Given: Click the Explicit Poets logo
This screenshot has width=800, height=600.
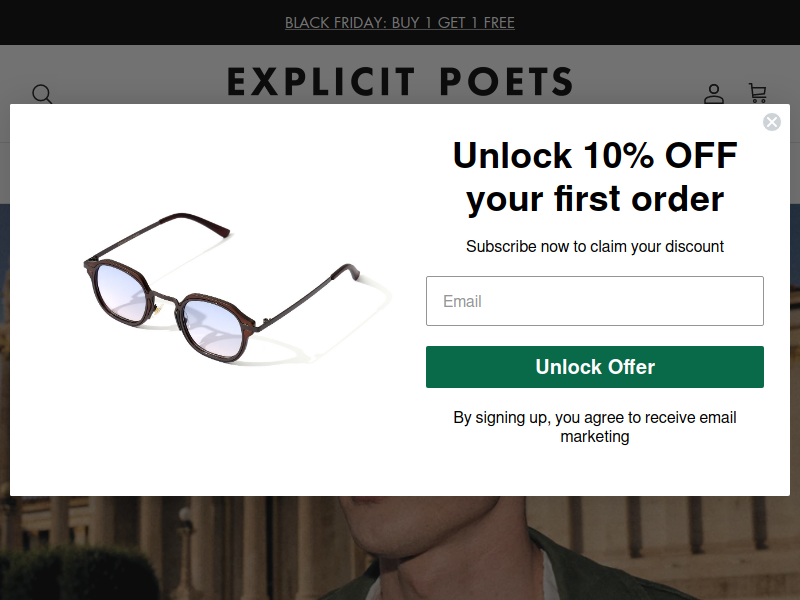Looking at the screenshot, I should (400, 82).
